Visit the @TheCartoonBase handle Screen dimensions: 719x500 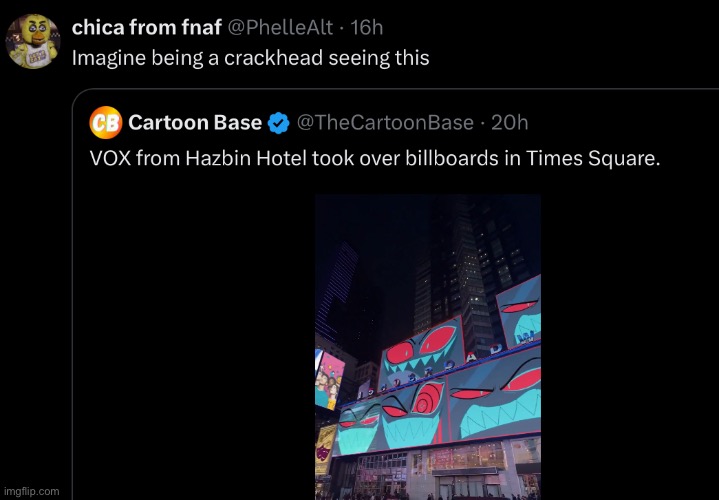(386, 123)
